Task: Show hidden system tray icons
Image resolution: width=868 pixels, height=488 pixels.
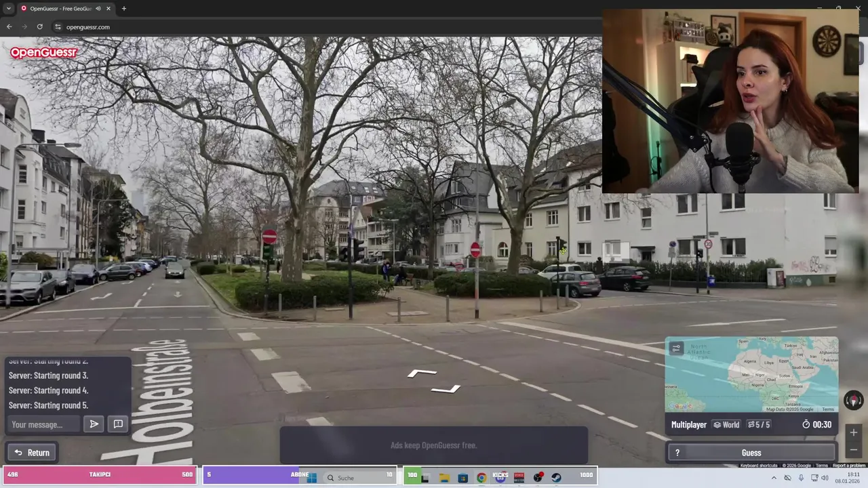Action: click(774, 478)
